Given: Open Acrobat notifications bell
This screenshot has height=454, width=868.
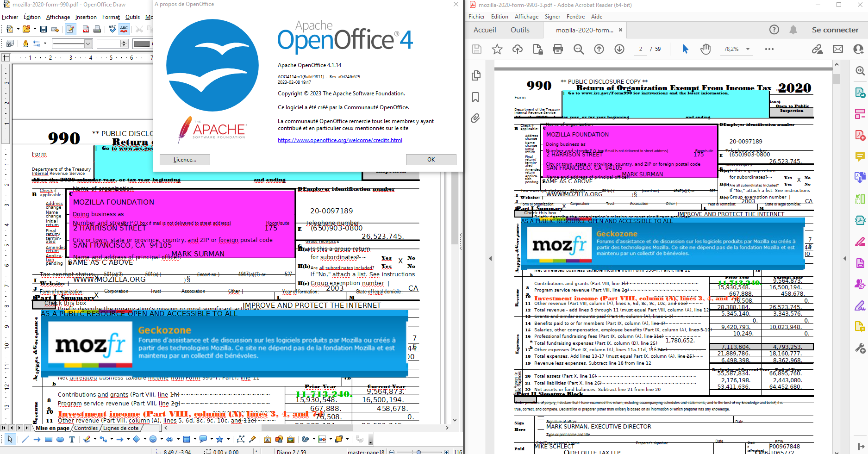Looking at the screenshot, I should [x=793, y=30].
